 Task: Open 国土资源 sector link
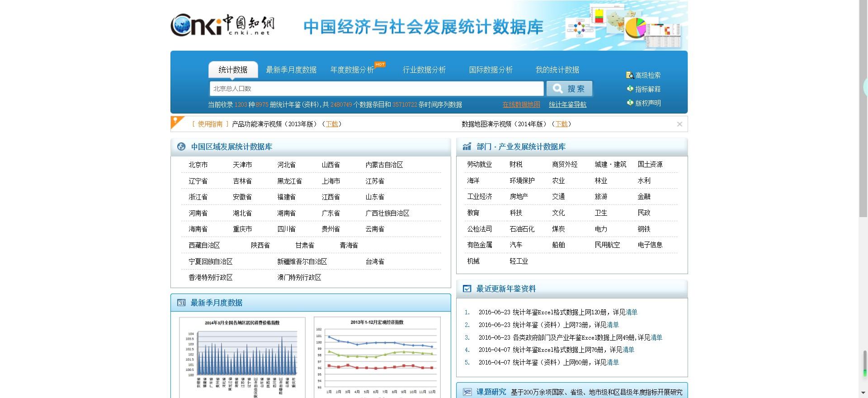pos(650,164)
